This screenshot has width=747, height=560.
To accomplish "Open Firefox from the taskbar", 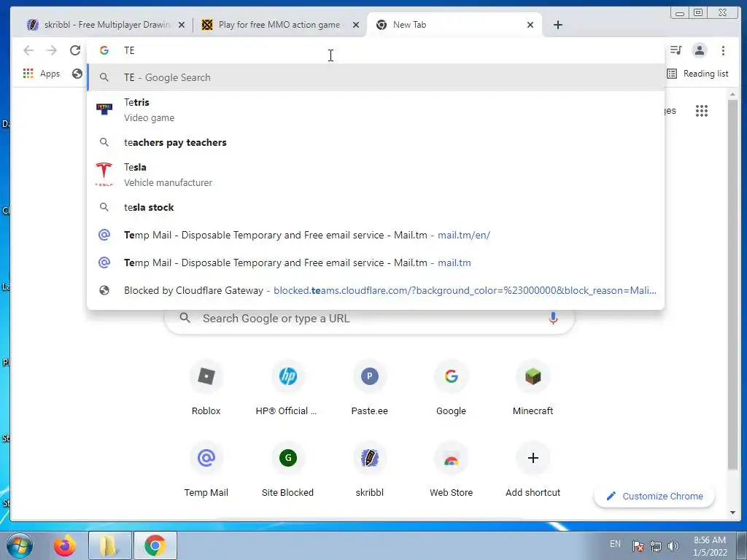I will click(65, 545).
